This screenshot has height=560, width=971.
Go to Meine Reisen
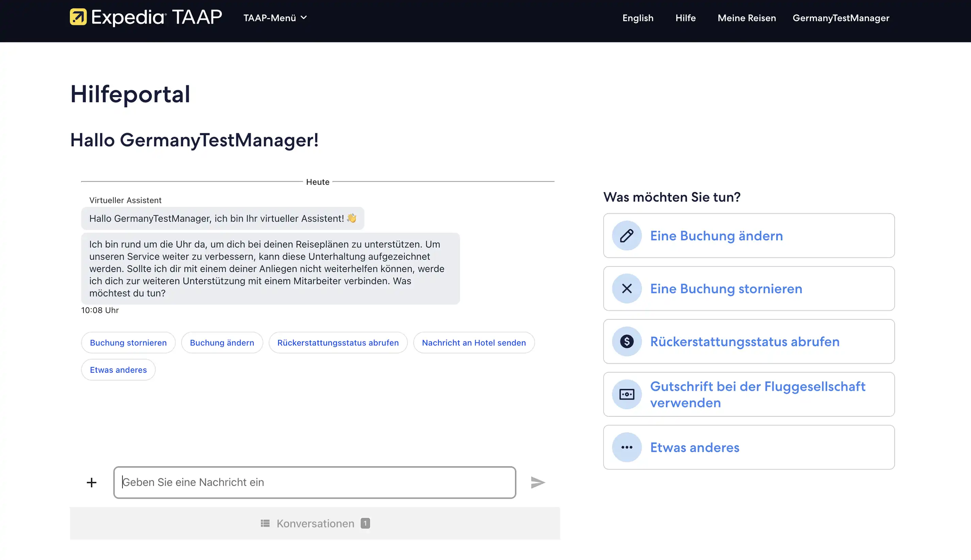tap(746, 18)
